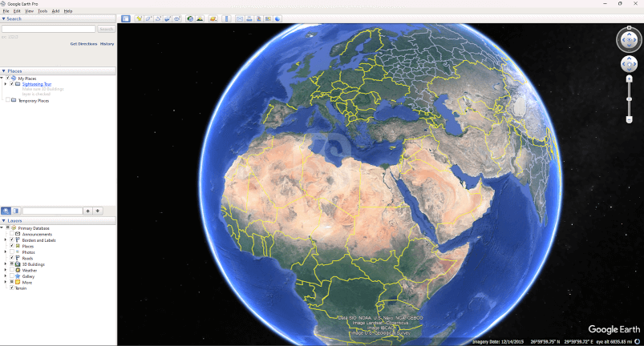644x346 pixels.
Task: Click the Save Image toolbar icon
Action: pos(259,19)
